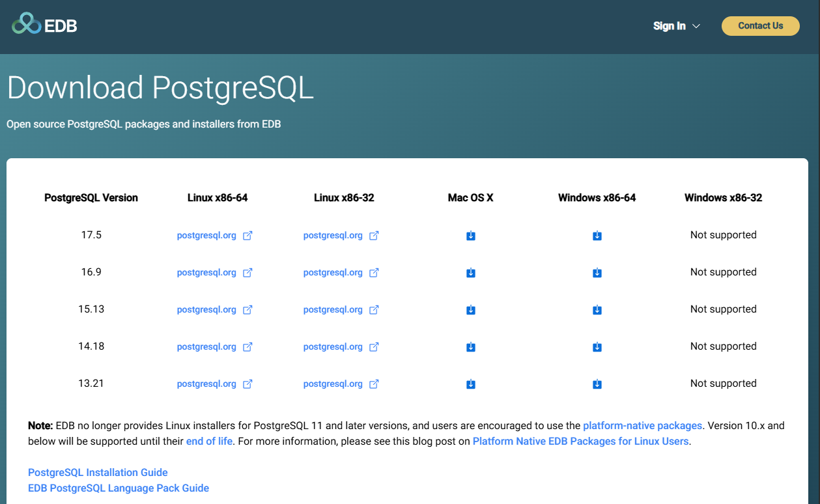Click the Download PostgreSQL page heading
Screen dimensions: 820x504
pyautogui.click(x=160, y=88)
